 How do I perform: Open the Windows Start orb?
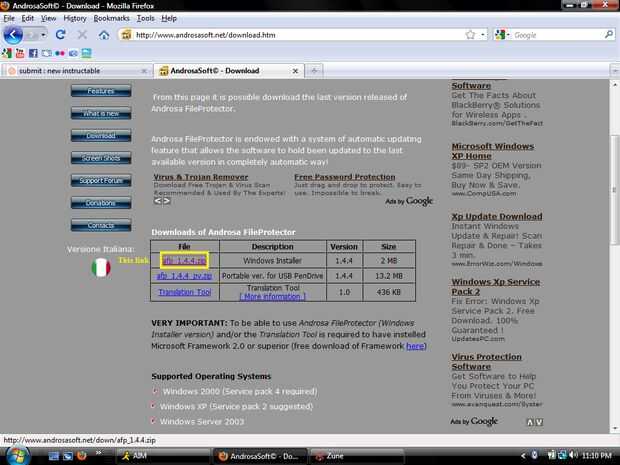pos(17,456)
